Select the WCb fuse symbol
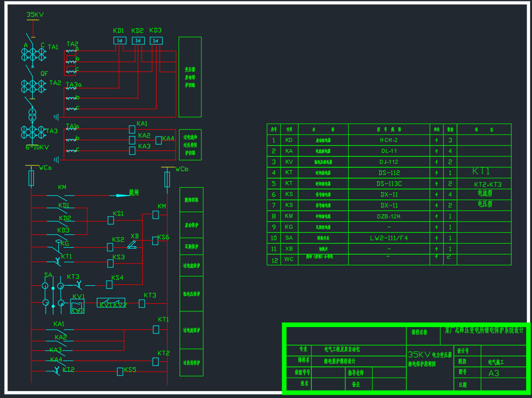The image size is (532, 398). coord(167,179)
